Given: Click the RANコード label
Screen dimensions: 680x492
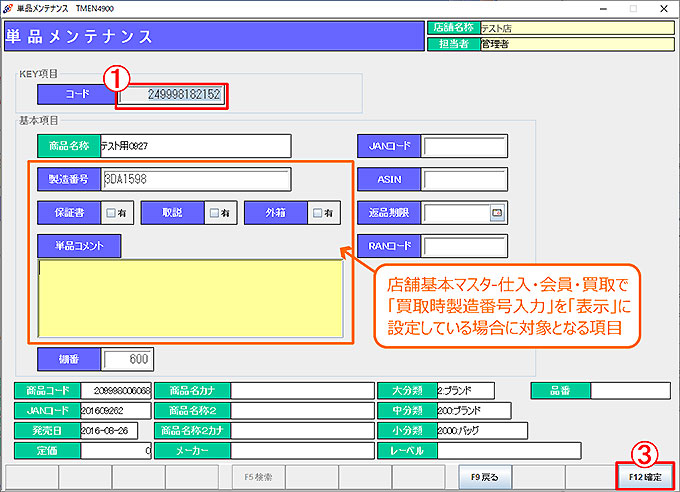Looking at the screenshot, I should point(389,246).
